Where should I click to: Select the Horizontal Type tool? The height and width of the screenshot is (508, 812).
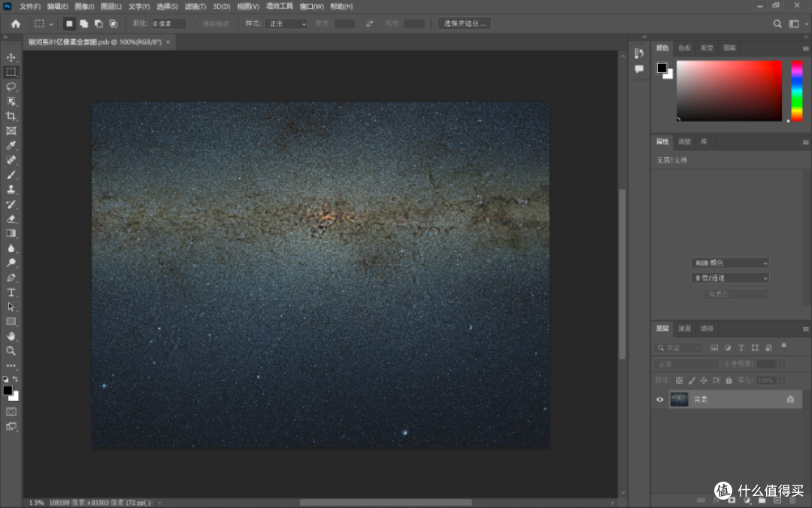point(11,292)
